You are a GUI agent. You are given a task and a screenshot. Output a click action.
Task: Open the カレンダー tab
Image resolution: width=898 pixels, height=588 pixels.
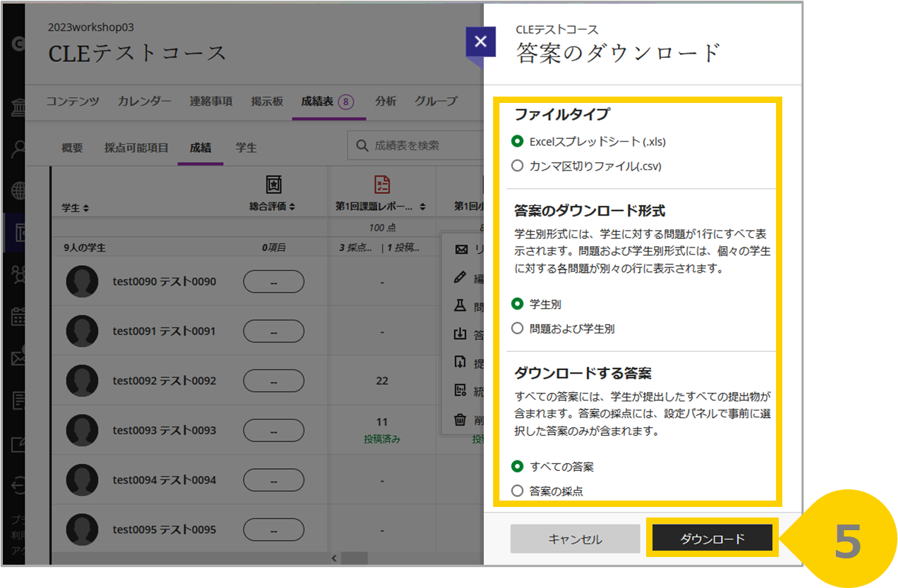pyautogui.click(x=145, y=101)
